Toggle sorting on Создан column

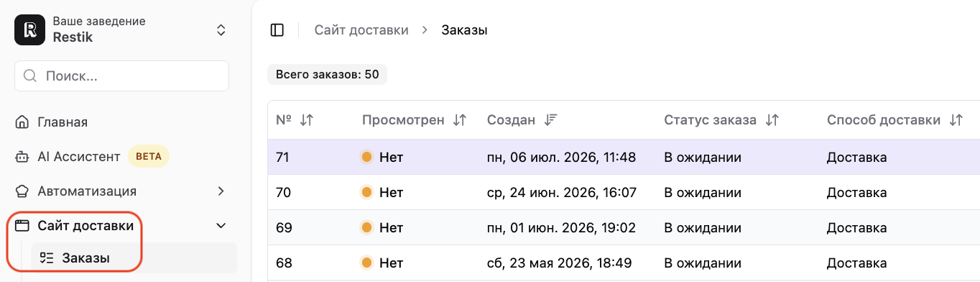[x=550, y=120]
